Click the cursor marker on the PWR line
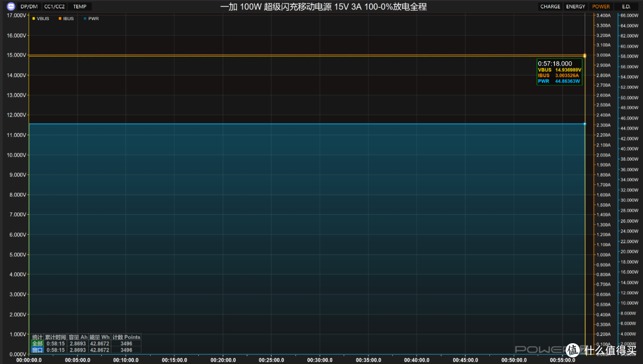643x364 pixels. (x=585, y=124)
